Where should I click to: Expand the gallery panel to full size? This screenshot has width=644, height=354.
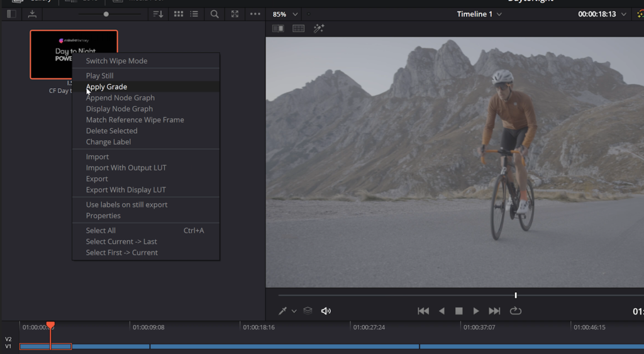(235, 14)
